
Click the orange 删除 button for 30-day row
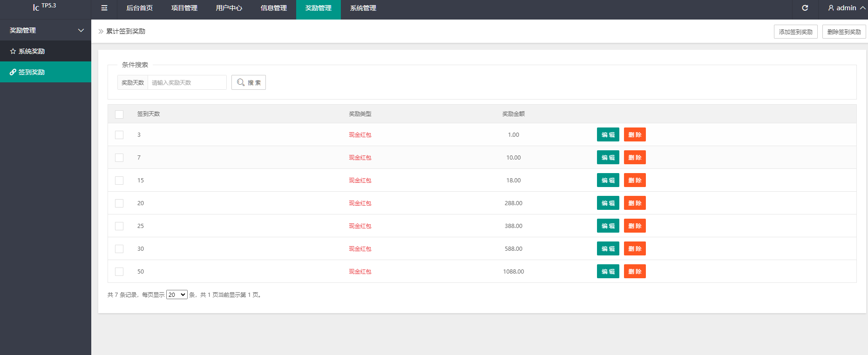pos(635,249)
